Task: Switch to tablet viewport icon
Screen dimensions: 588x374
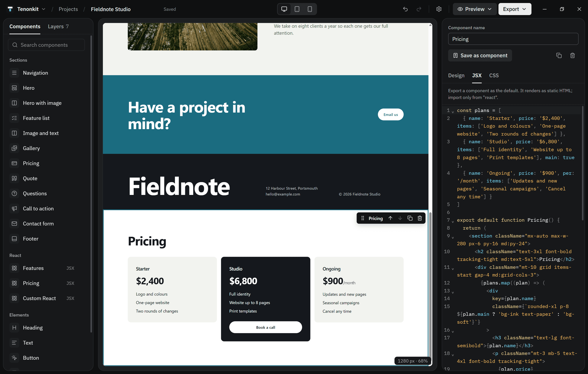Action: (297, 9)
